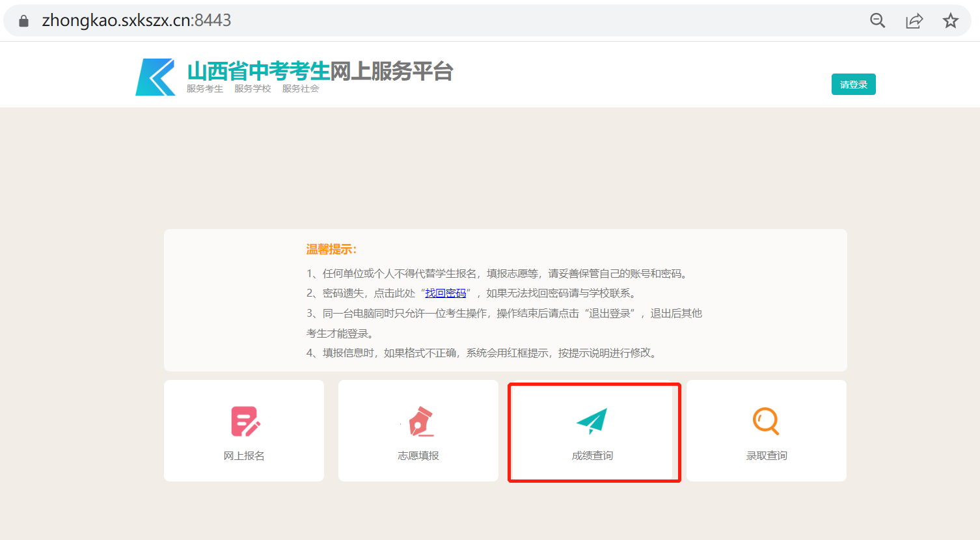Click the zhongkao.sxkszx.cn URL field

pyautogui.click(x=137, y=21)
